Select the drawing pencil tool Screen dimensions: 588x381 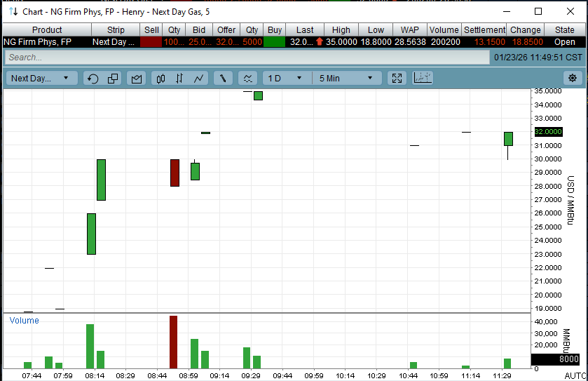(x=223, y=79)
